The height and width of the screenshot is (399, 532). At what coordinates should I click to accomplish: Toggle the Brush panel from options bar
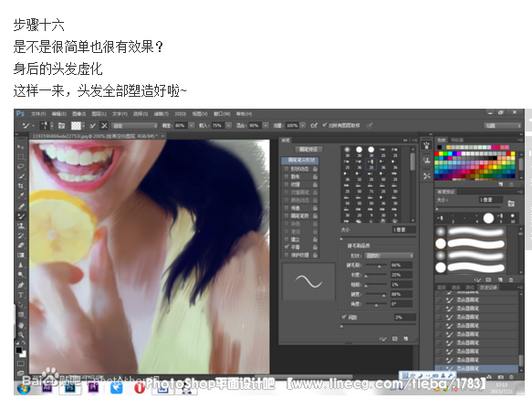pos(61,126)
